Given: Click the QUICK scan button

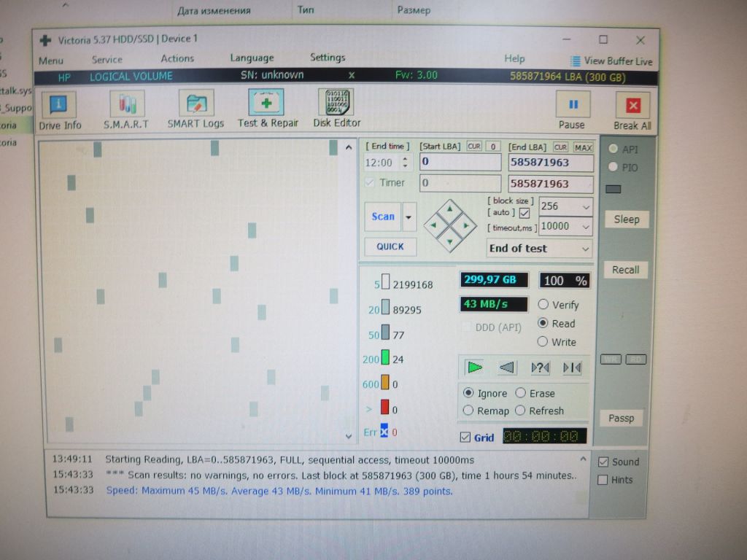Looking at the screenshot, I should pos(390,246).
